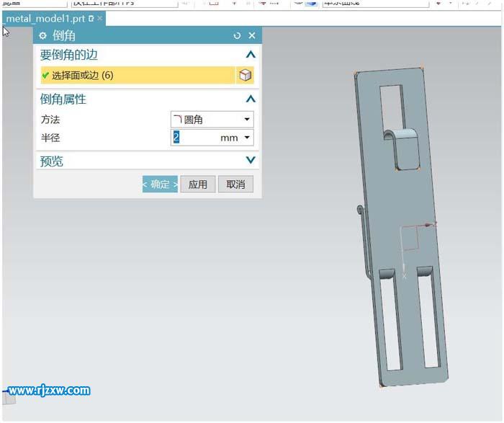This screenshot has height=423, width=504.
Task: Expand the 预览 section
Action: pyautogui.click(x=251, y=160)
